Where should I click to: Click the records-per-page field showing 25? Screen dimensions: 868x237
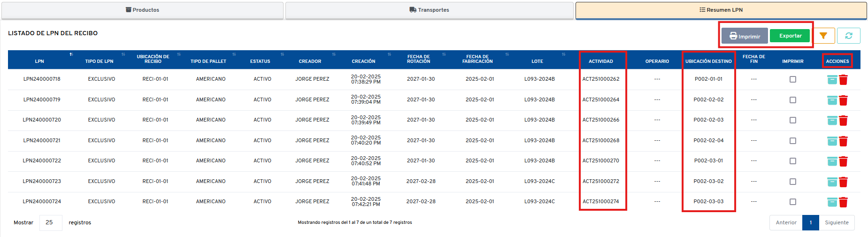50,222
